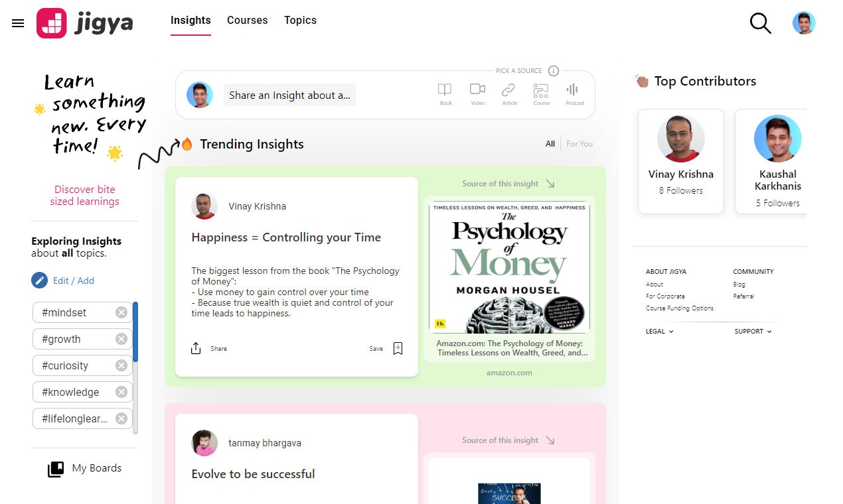Open the search magnifier
This screenshot has height=504, width=843.
[x=761, y=23]
